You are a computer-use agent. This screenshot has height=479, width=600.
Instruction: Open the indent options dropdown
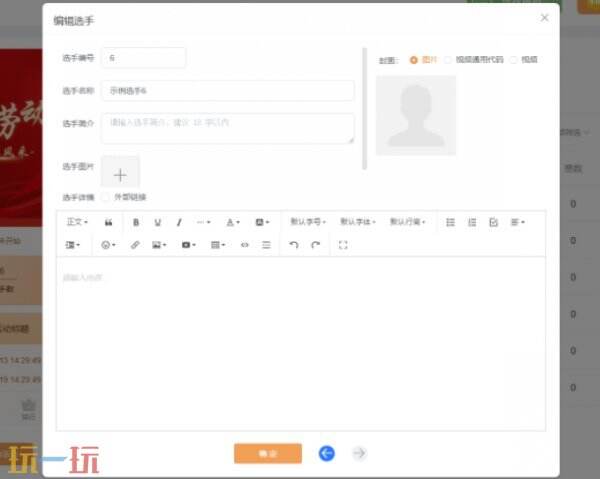[x=73, y=245]
